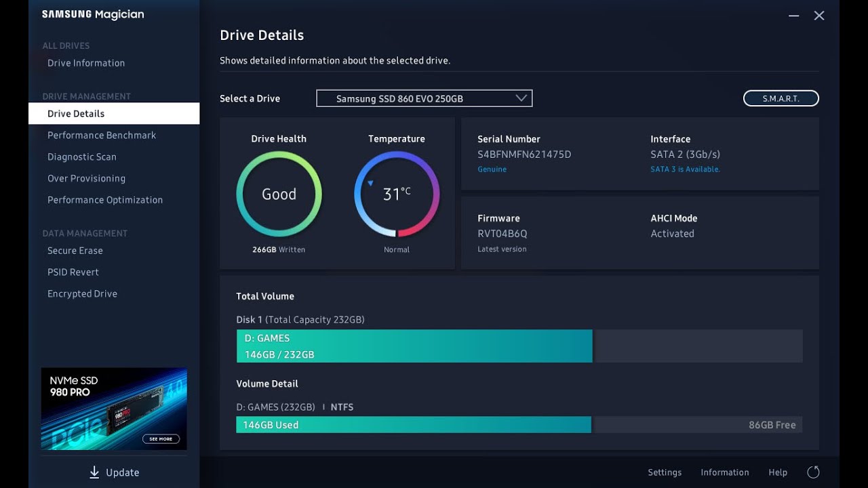Viewport: 868px width, 488px height.
Task: Click the Genuine link under serial number
Action: click(x=492, y=169)
